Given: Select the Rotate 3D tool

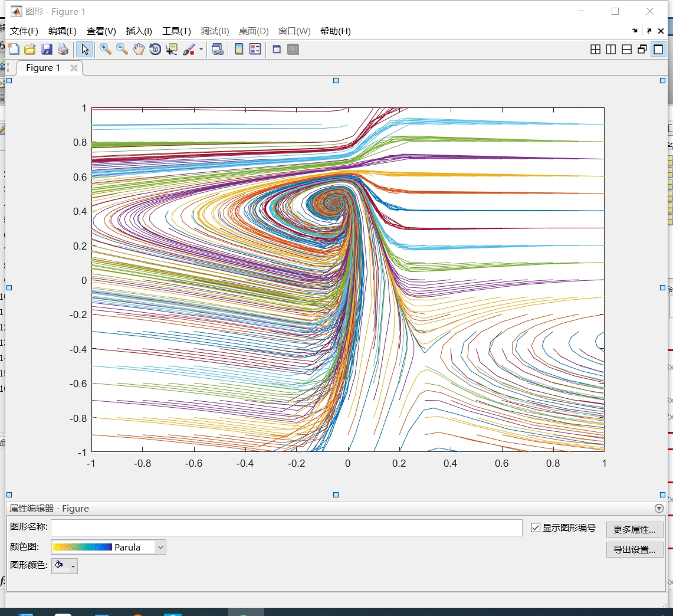Looking at the screenshot, I should coord(155,50).
